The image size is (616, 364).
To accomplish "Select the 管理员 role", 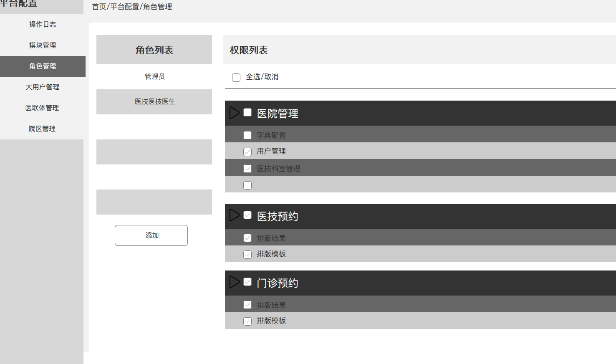I will pyautogui.click(x=154, y=77).
